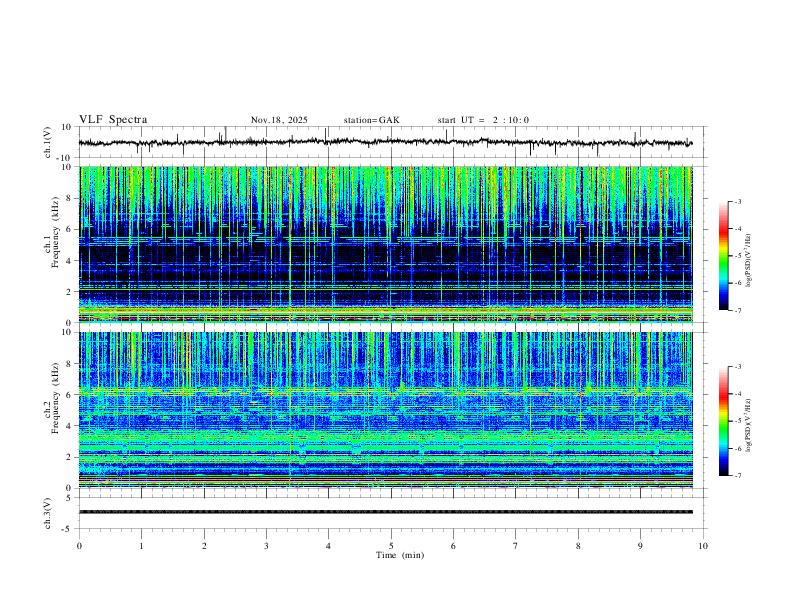The height and width of the screenshot is (612, 792).
Task: Click time axis tick label "2"
Action: pyautogui.click(x=204, y=546)
